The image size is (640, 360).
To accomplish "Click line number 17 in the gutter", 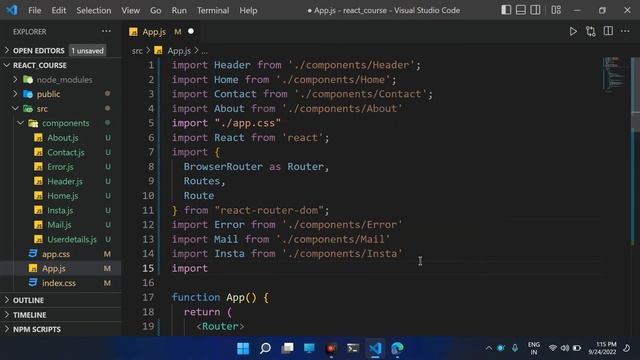I will 148,297.
